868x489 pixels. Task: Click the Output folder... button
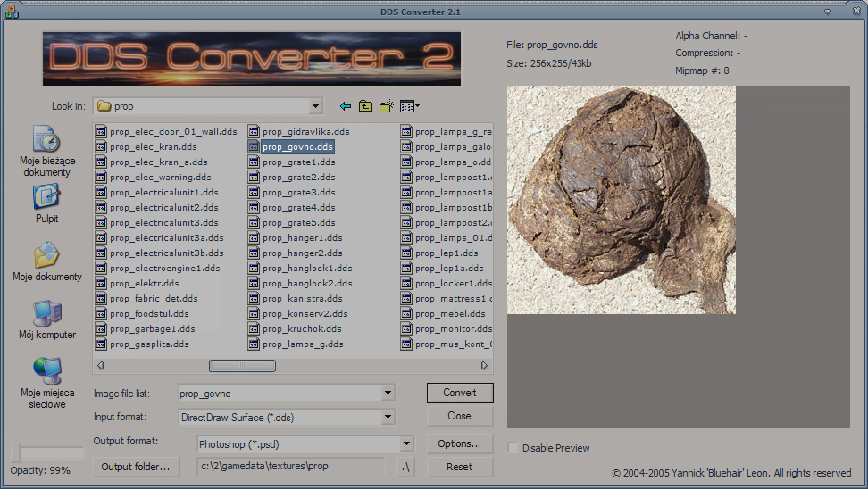tap(136, 467)
